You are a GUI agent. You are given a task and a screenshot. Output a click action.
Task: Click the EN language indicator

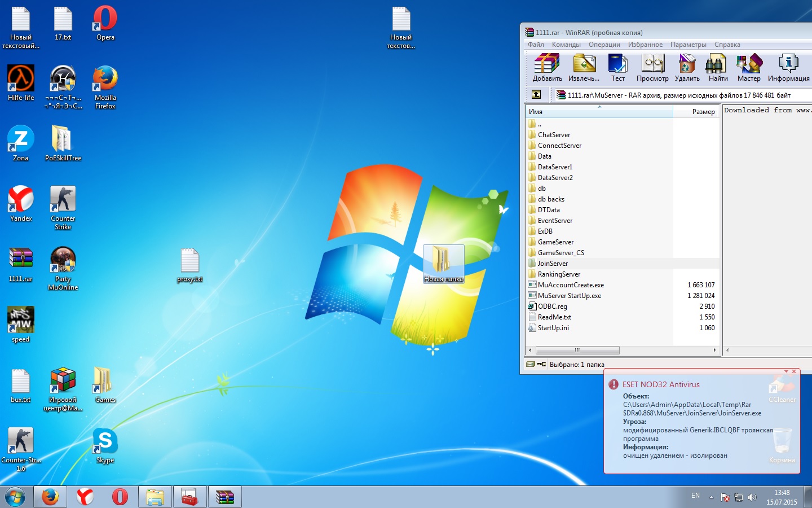coord(695,496)
